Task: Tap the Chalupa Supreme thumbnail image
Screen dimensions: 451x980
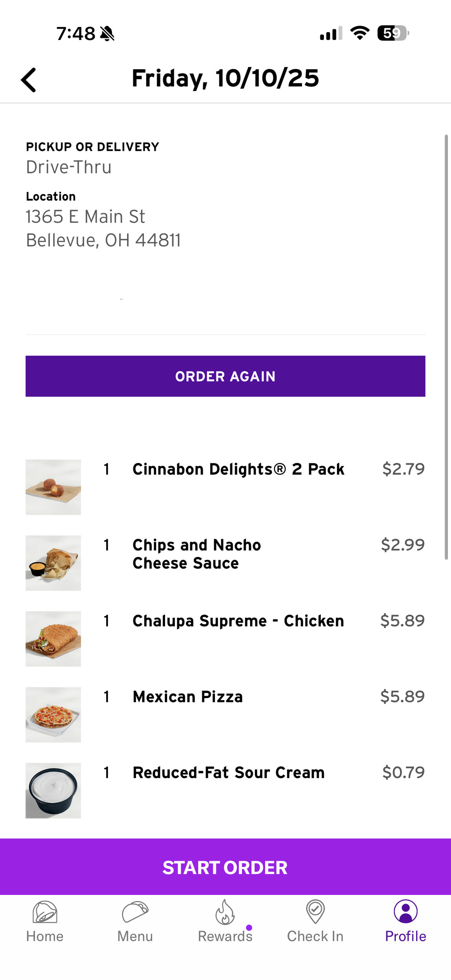Action: click(53, 639)
